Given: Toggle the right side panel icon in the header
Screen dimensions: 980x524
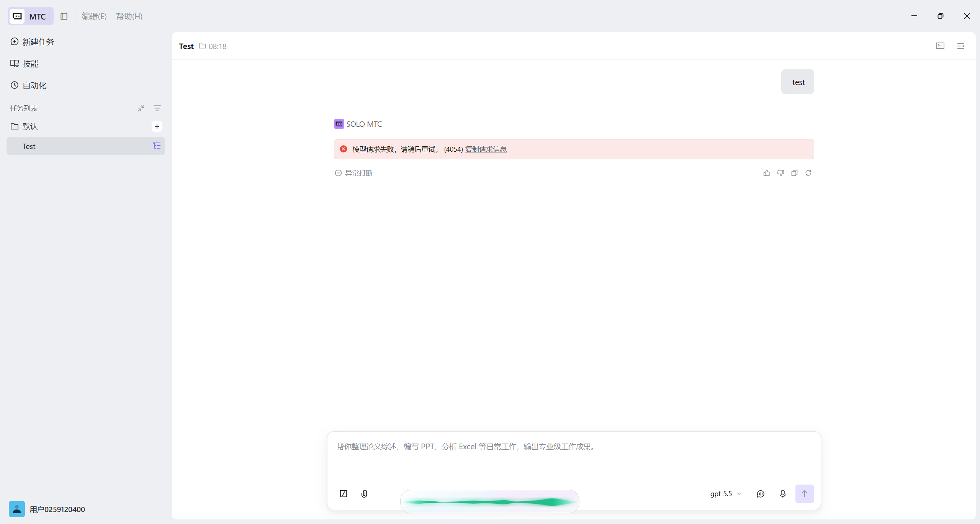Looking at the screenshot, I should [961, 46].
